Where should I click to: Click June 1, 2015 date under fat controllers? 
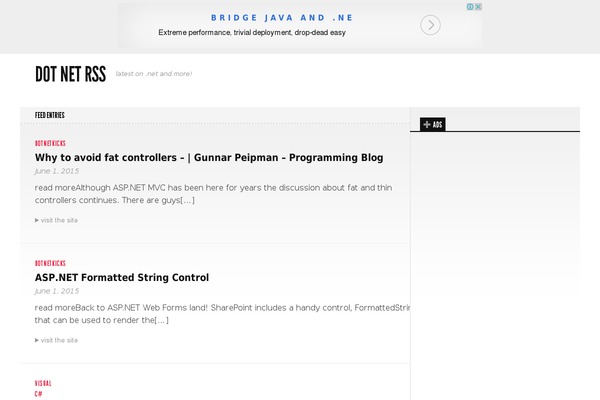click(57, 171)
